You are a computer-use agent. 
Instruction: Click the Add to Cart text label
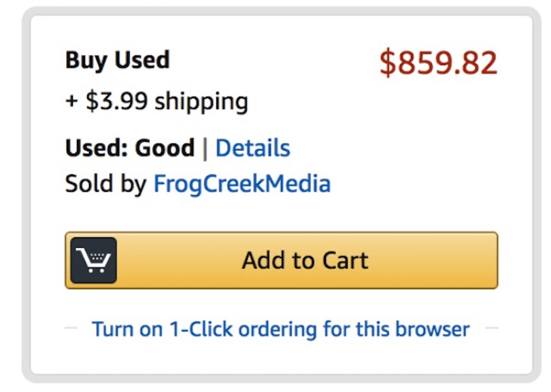pyautogui.click(x=305, y=260)
